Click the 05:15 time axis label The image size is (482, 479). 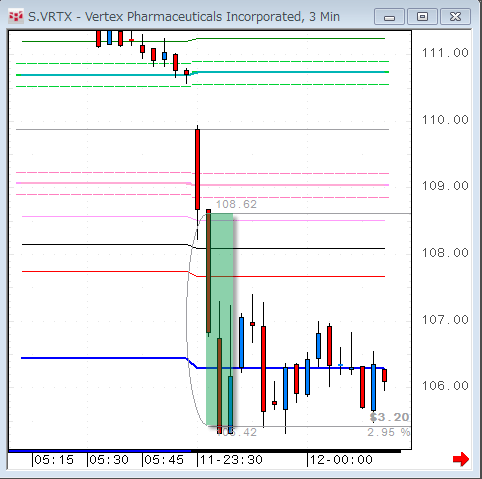click(x=54, y=460)
